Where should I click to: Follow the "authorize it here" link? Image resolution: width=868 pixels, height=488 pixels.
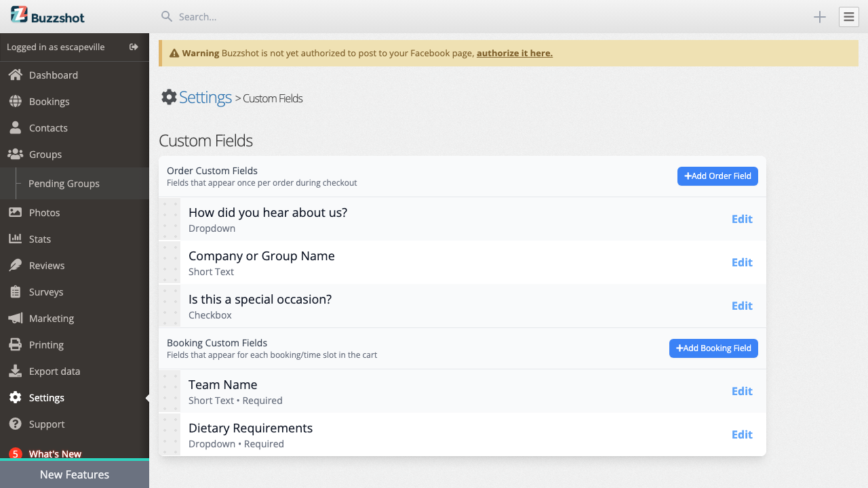[514, 53]
